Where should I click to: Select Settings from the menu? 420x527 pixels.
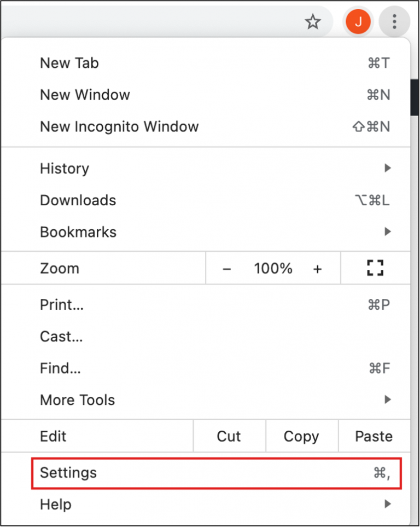[x=68, y=473]
